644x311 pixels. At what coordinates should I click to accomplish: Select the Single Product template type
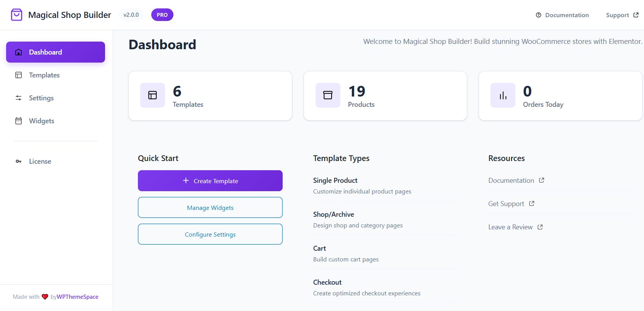[335, 180]
